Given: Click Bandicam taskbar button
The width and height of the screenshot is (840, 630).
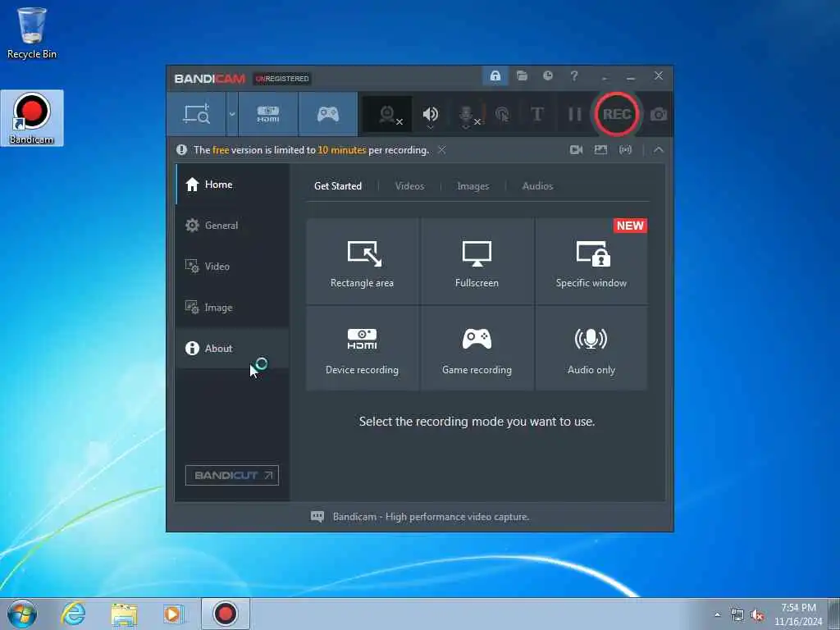Looking at the screenshot, I should [x=226, y=614].
